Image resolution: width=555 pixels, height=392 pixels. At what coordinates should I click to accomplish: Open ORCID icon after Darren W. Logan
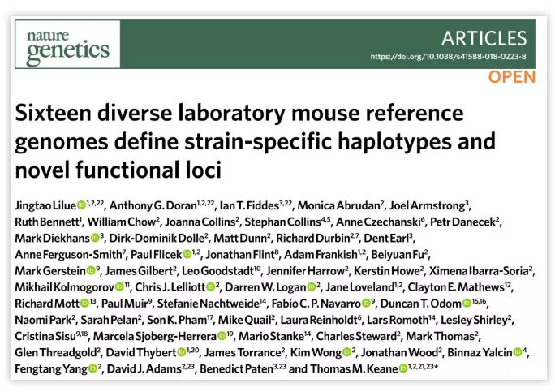click(x=312, y=286)
